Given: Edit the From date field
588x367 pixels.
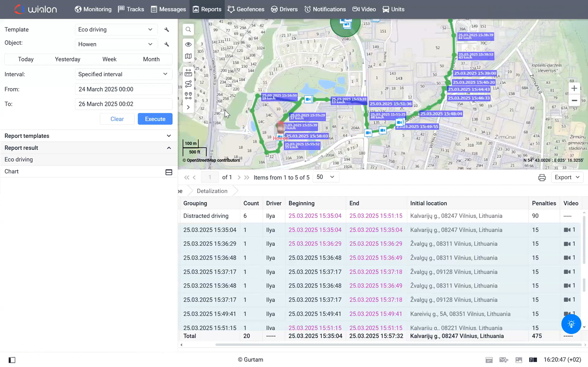Looking at the screenshot, I should [123, 89].
